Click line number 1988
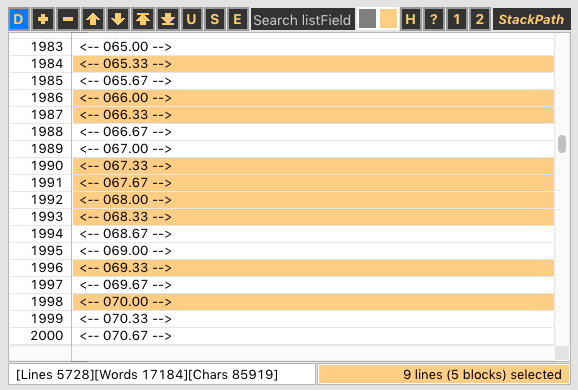 click(x=47, y=132)
